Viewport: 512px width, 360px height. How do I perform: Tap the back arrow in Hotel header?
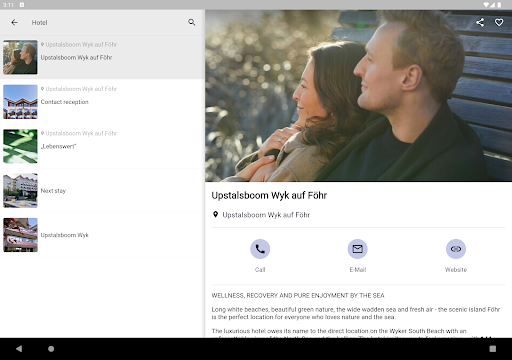[14, 23]
